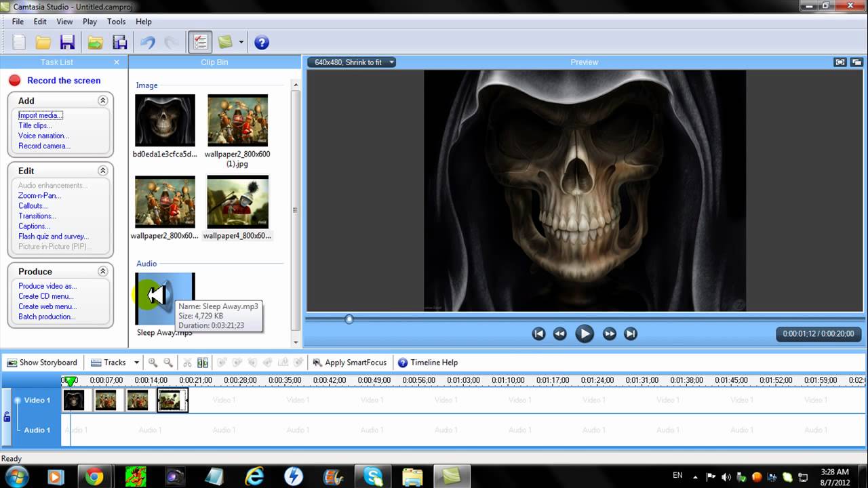This screenshot has height=488, width=868.
Task: Launch the green Recorder icon in toolbar
Action: (x=225, y=43)
